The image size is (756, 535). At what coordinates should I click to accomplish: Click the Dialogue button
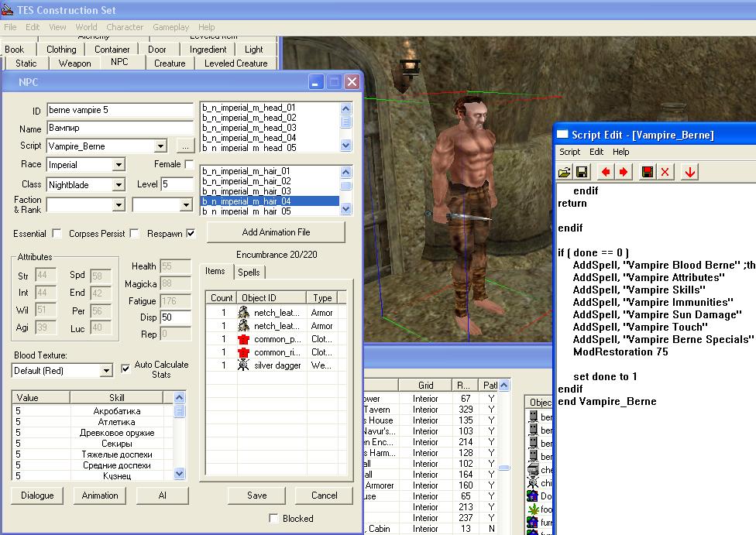click(37, 495)
